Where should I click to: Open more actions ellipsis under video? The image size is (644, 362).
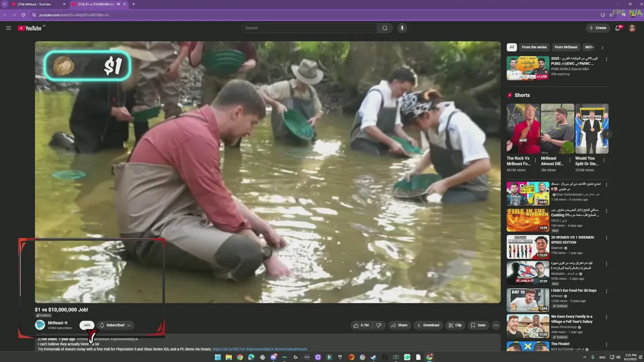coord(496,325)
